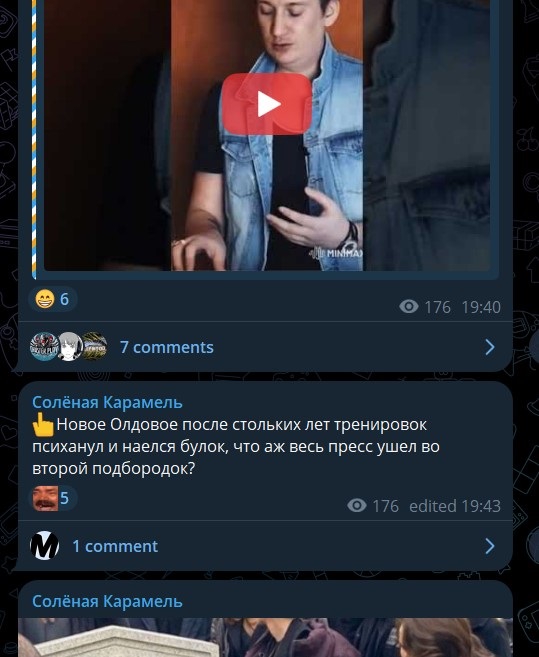Open the bottom post photo thumbnail

[265, 637]
